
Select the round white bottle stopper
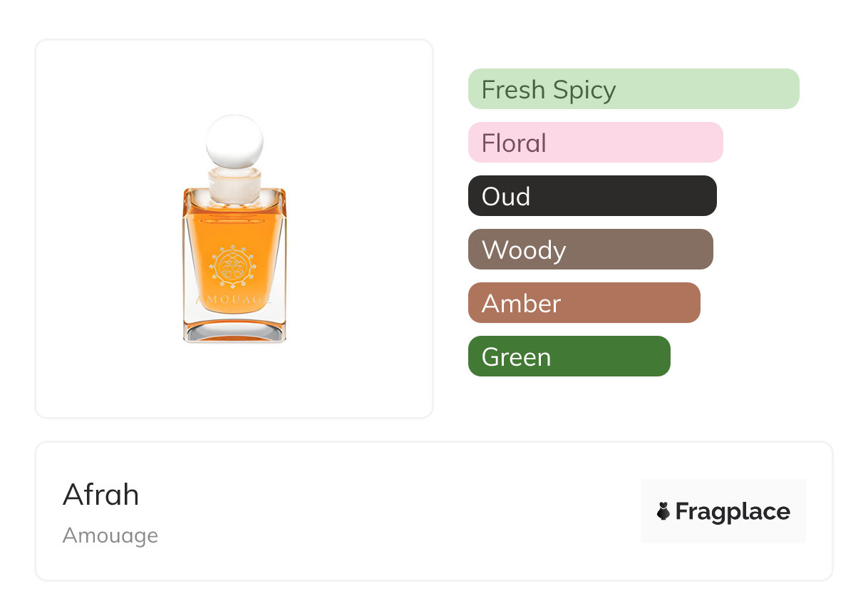[234, 140]
